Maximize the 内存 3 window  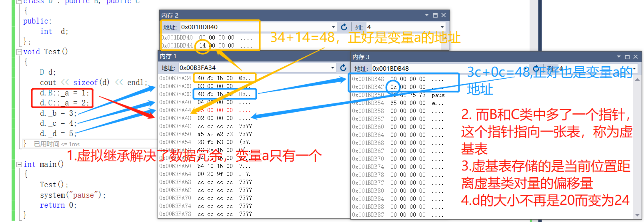[x=627, y=57]
